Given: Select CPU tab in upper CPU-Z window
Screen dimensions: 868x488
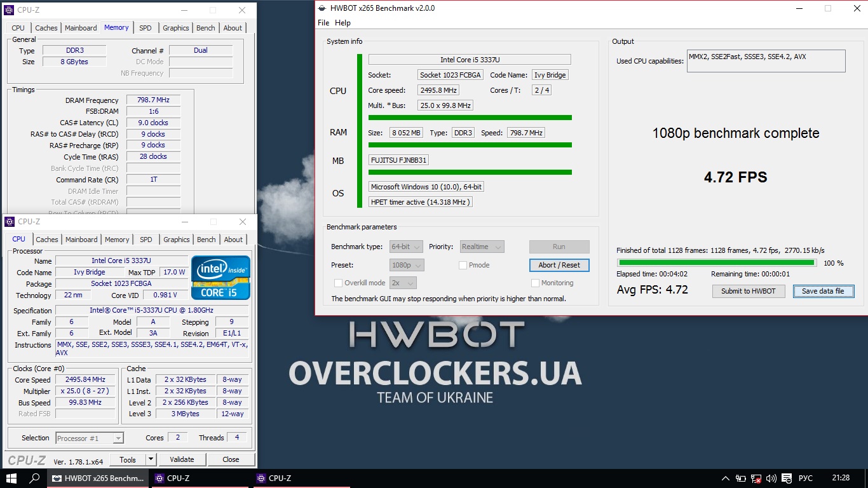Looking at the screenshot, I should (18, 28).
